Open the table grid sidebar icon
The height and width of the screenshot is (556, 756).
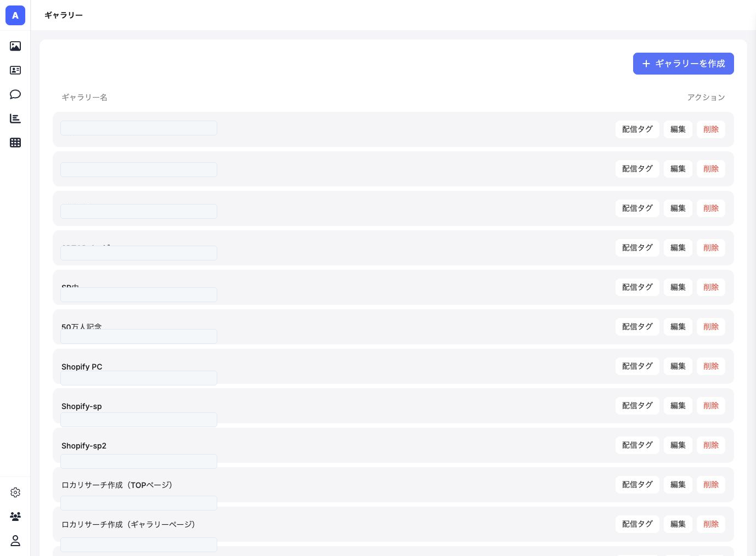(15, 143)
